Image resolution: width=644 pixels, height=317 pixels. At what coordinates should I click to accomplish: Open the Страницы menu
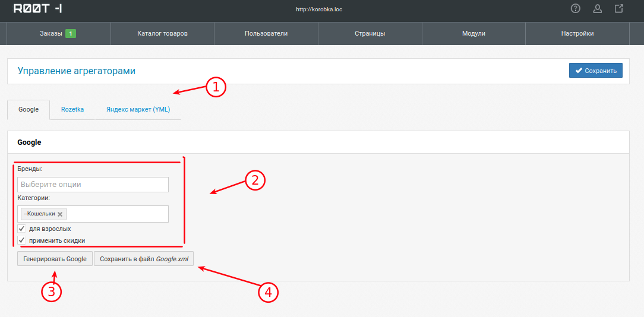[370, 34]
